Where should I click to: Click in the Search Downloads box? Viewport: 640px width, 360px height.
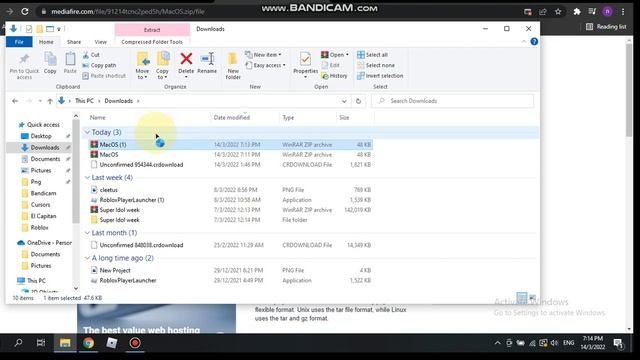452,101
